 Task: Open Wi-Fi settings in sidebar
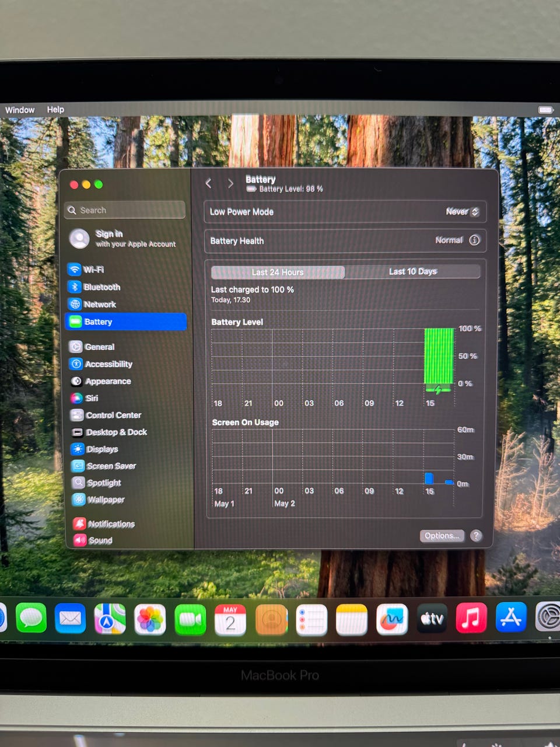point(125,270)
